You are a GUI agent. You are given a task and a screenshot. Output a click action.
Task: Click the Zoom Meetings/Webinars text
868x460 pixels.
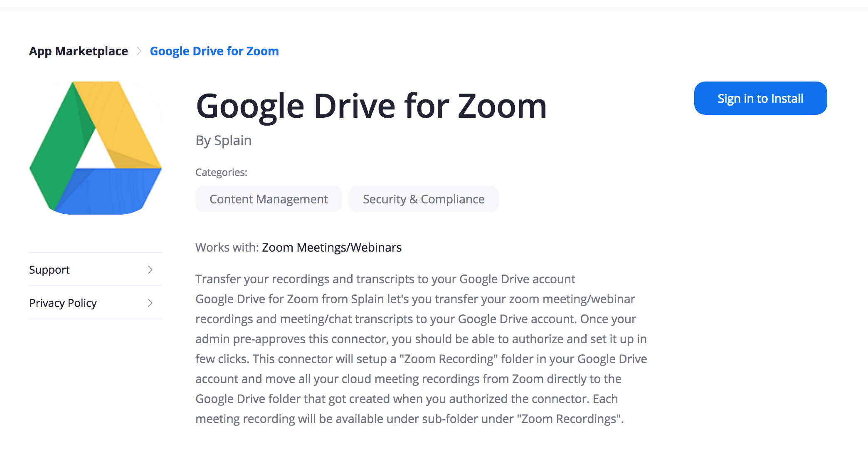point(332,247)
